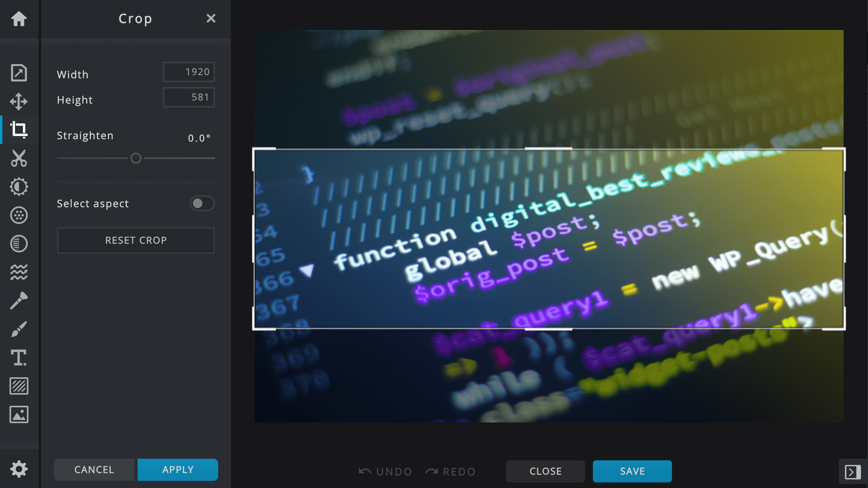The height and width of the screenshot is (488, 868).
Task: Go to the home screen
Action: click(x=19, y=19)
